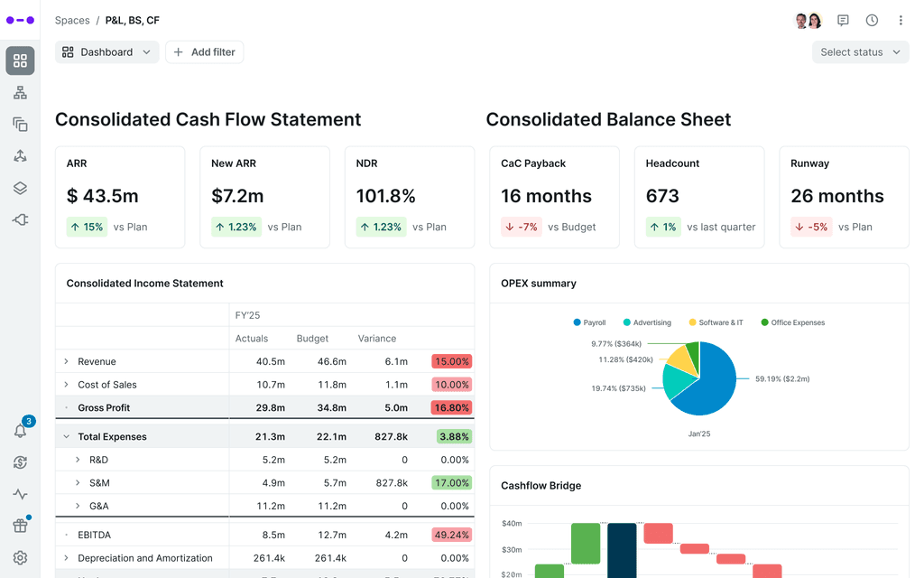924x578 pixels.
Task: Click the integrations plug icon in sidebar
Action: tap(20, 219)
